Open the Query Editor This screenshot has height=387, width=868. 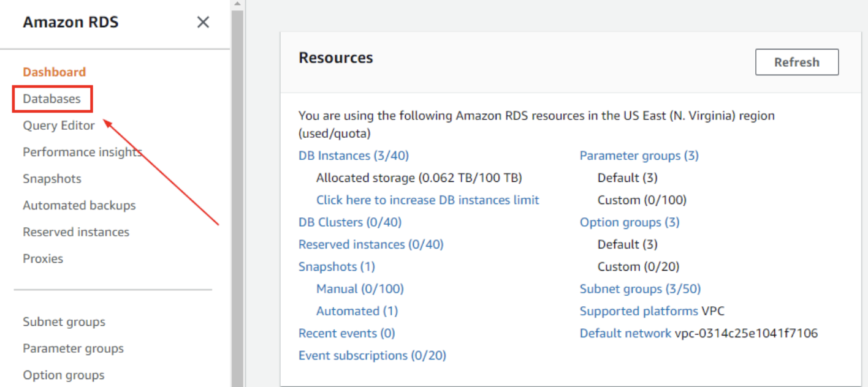coord(59,126)
